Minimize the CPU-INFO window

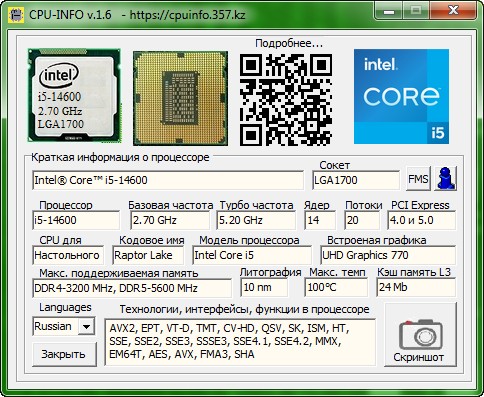coord(389,11)
